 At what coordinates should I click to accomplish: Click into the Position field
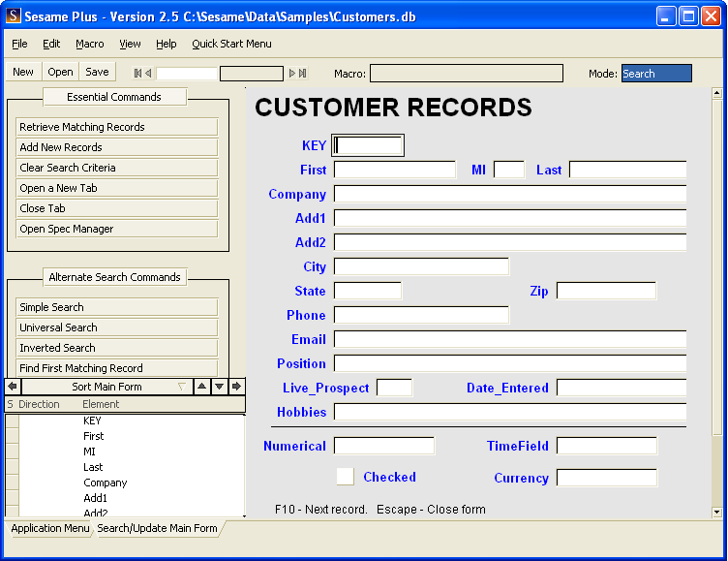[510, 363]
